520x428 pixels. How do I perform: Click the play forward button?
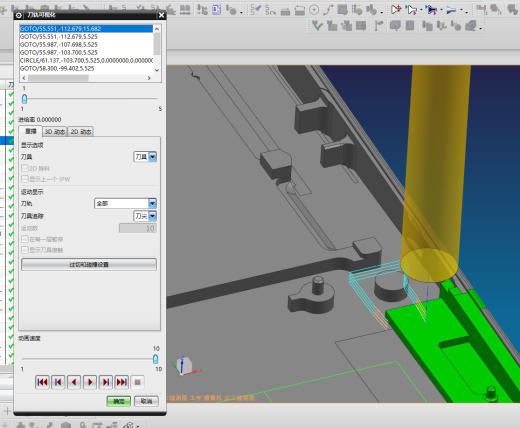pos(90,382)
